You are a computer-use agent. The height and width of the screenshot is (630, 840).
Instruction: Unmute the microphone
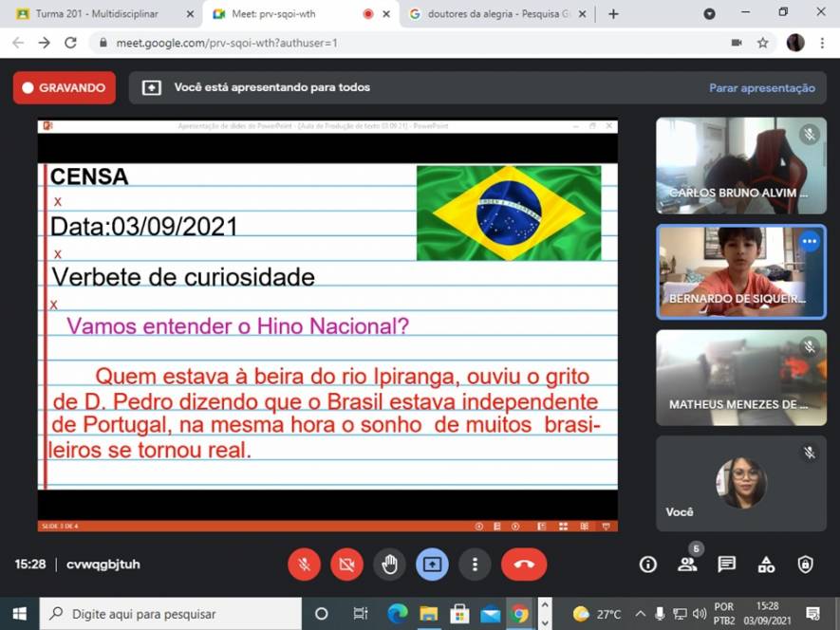304,565
